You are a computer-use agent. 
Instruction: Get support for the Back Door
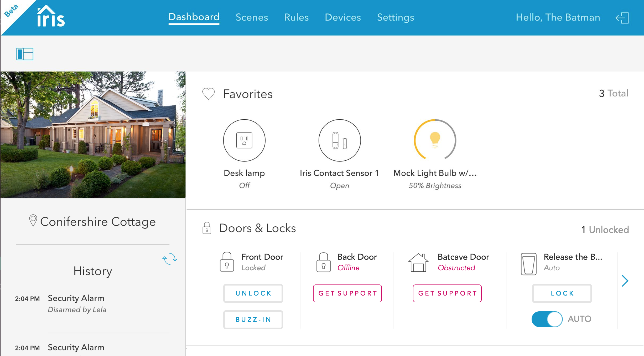[x=347, y=293]
